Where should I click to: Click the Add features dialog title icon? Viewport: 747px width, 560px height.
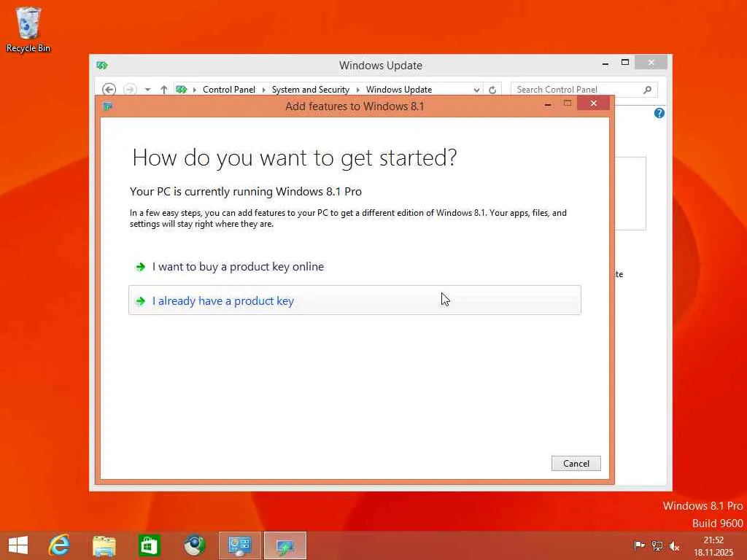pyautogui.click(x=108, y=106)
